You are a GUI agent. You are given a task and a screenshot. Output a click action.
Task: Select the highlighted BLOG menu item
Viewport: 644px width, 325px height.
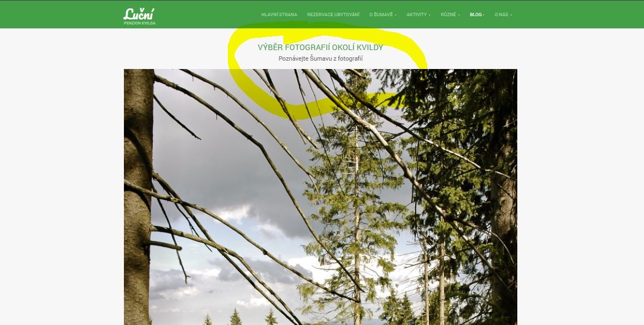tap(476, 15)
